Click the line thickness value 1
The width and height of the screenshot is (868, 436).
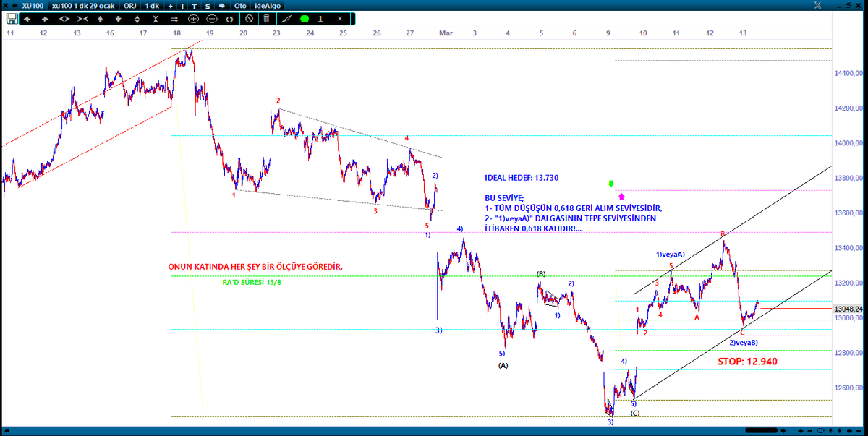point(320,19)
